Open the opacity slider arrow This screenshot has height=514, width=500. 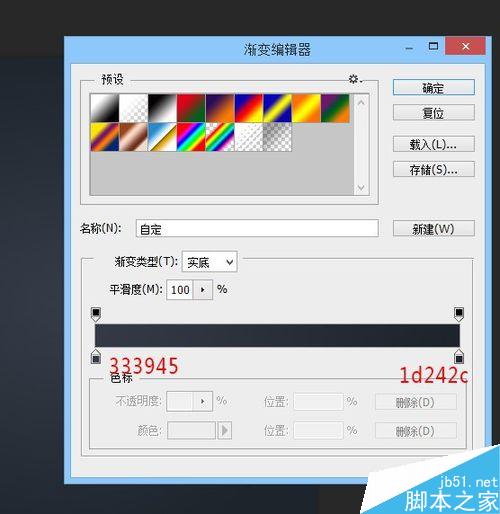[202, 401]
